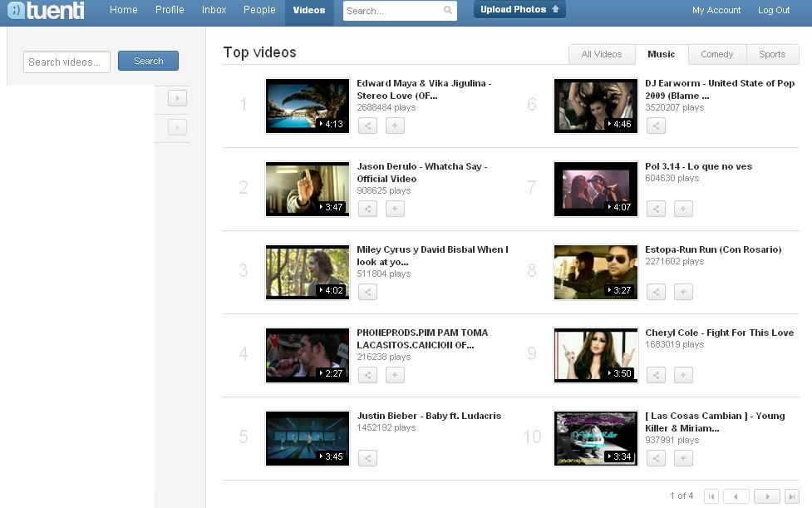Play Stereo Love thumbnail 4:13

pyautogui.click(x=308, y=106)
